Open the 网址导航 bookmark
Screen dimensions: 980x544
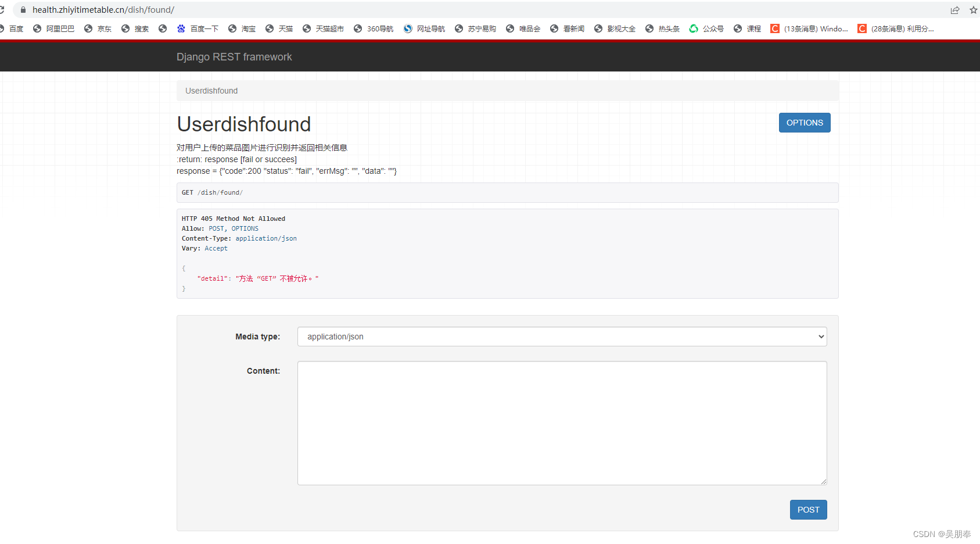pyautogui.click(x=424, y=28)
